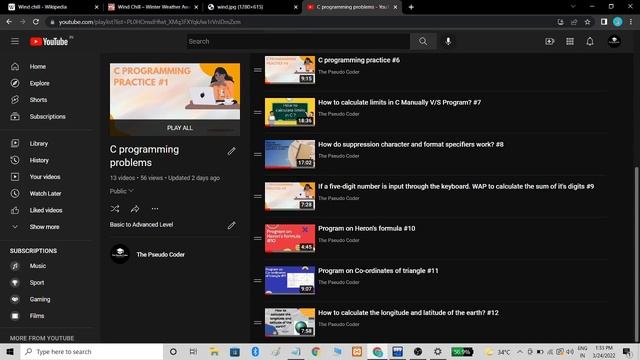640x360 pixels.
Task: Open Liked videos in sidebar
Action: [x=46, y=210]
